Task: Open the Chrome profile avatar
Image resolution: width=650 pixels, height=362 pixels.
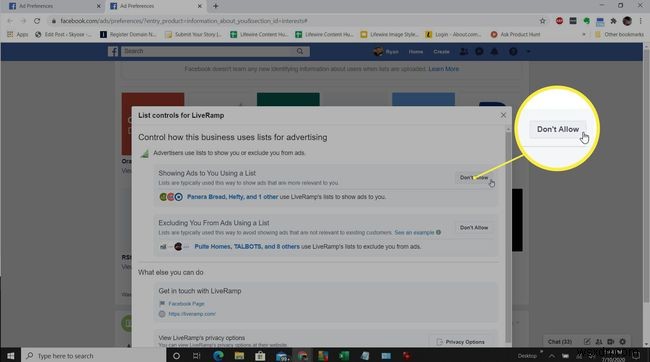Action: (627, 21)
